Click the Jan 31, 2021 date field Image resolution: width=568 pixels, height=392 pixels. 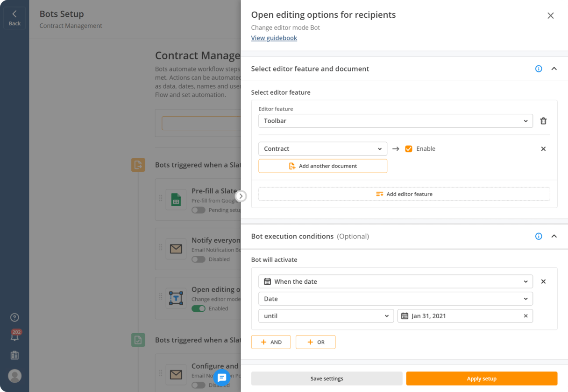[x=460, y=316]
